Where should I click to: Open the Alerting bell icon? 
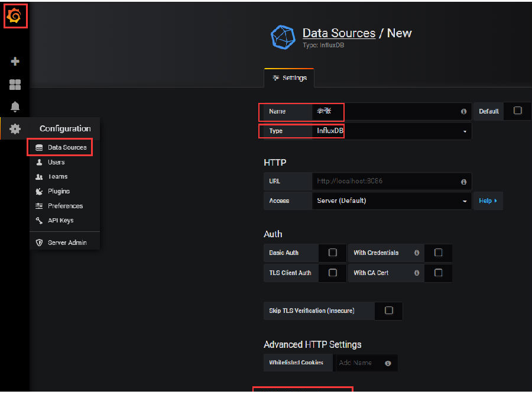point(15,106)
